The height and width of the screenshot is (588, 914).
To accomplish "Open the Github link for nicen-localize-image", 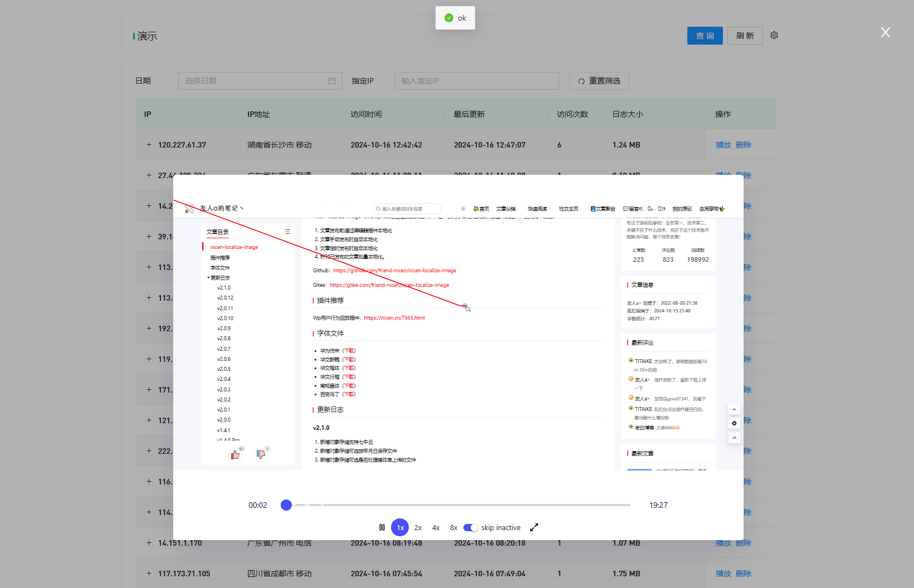I will [x=394, y=270].
